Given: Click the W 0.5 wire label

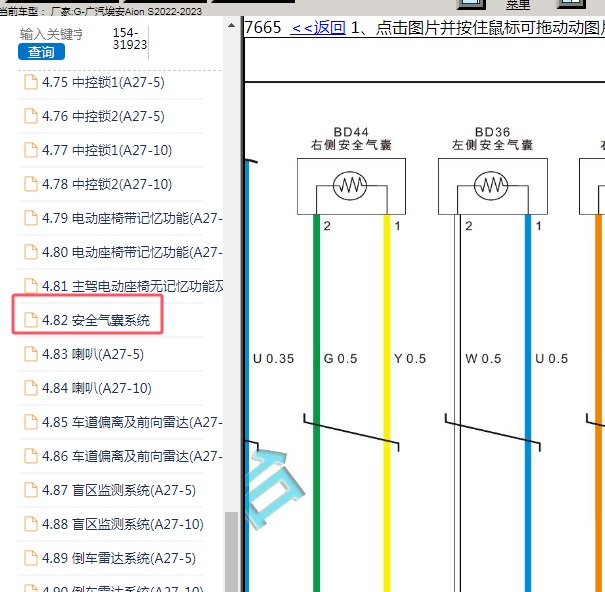Looking at the screenshot, I should 483,359.
